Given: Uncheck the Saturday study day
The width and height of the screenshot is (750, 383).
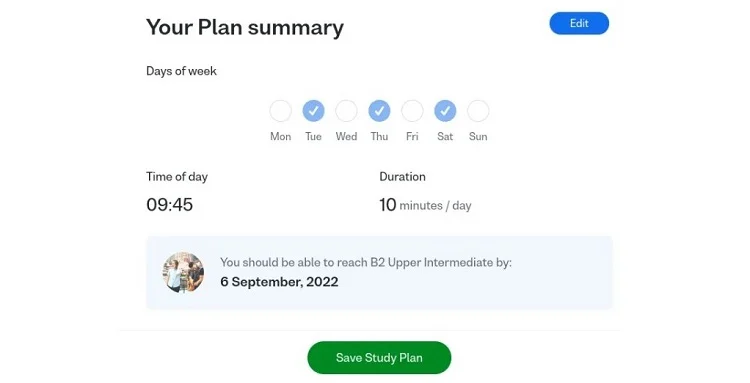Looking at the screenshot, I should pos(445,111).
